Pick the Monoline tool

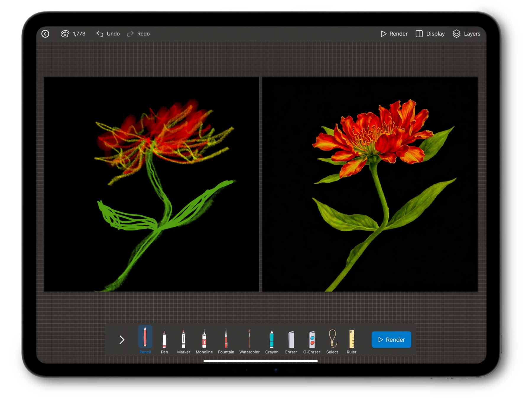click(x=204, y=340)
